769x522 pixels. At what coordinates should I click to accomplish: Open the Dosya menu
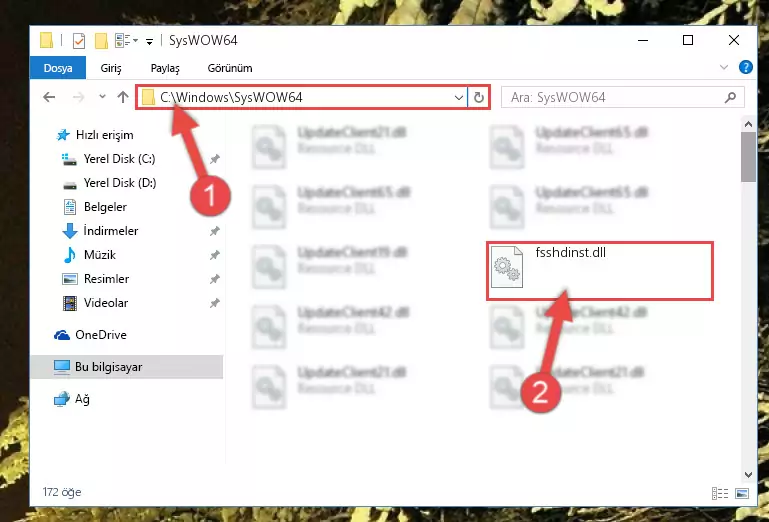click(58, 68)
